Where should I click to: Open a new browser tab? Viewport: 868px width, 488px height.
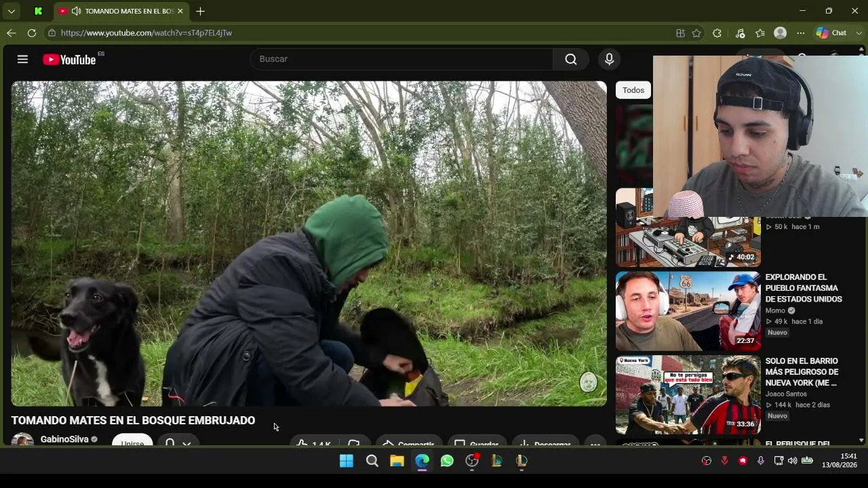pos(200,11)
